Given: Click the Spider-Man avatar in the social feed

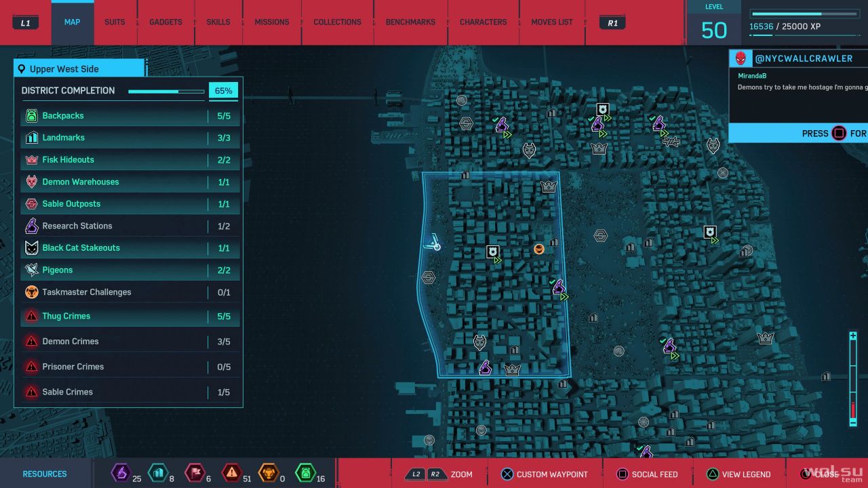Looking at the screenshot, I should [x=741, y=58].
